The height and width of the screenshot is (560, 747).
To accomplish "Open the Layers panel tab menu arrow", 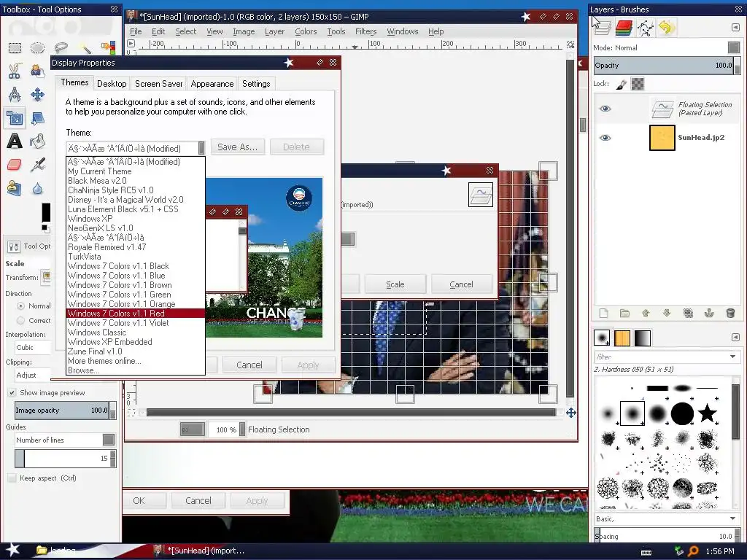I will (x=735, y=28).
